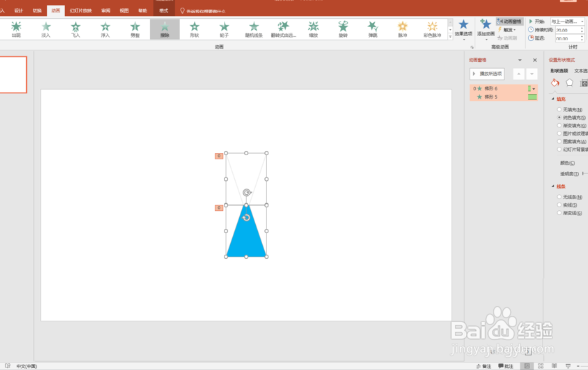Image resolution: width=588 pixels, height=370 pixels.
Task: Open the Slide Show ribbon tab
Action: point(81,10)
